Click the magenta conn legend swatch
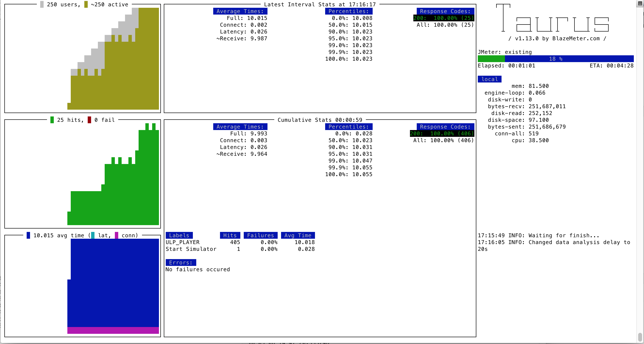 (117, 235)
